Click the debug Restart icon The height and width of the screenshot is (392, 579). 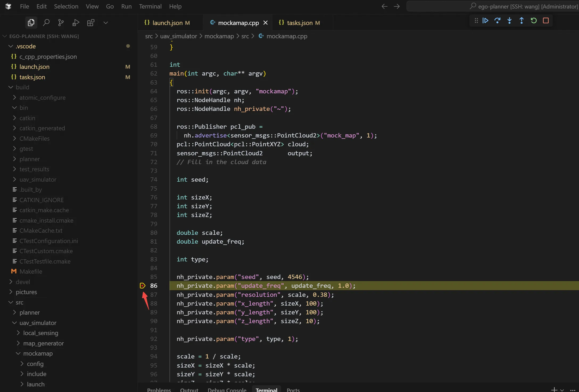[x=533, y=20]
